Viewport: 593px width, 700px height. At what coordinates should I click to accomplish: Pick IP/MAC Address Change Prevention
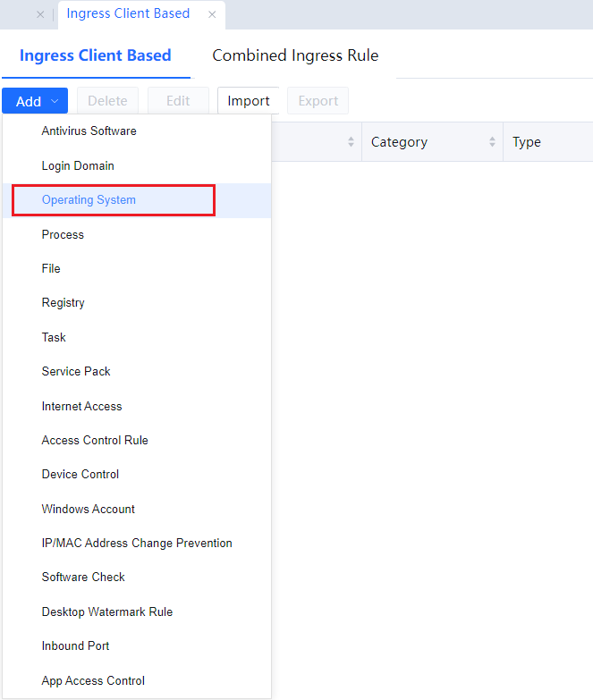point(137,544)
